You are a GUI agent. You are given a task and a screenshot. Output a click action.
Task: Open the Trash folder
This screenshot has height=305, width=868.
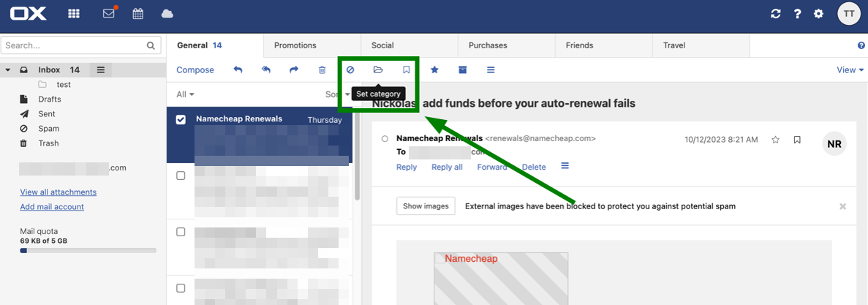pos(49,143)
